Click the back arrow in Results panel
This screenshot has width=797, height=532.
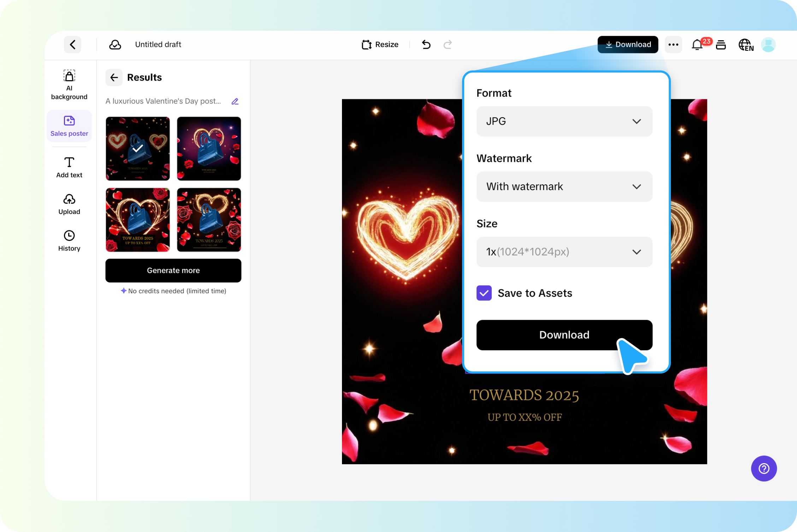114,77
